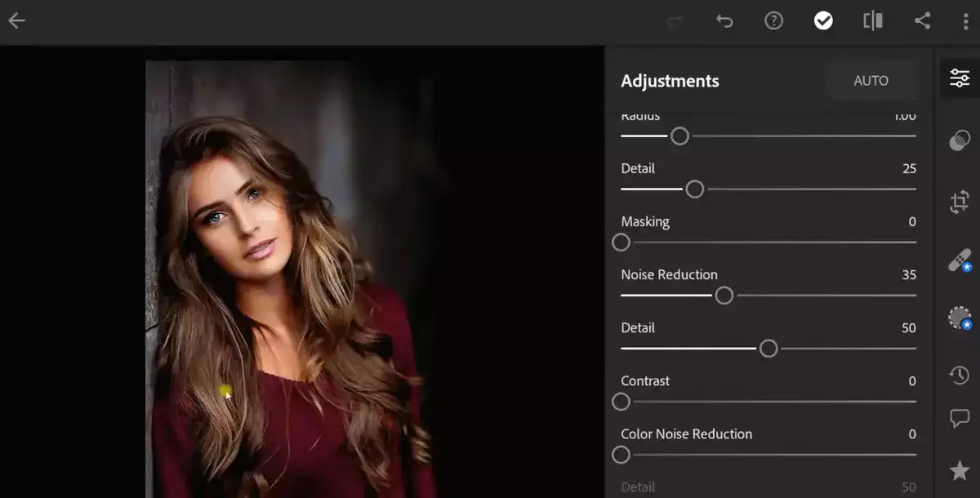
Task: Open the Masking dotted circle tool
Action: click(x=960, y=318)
